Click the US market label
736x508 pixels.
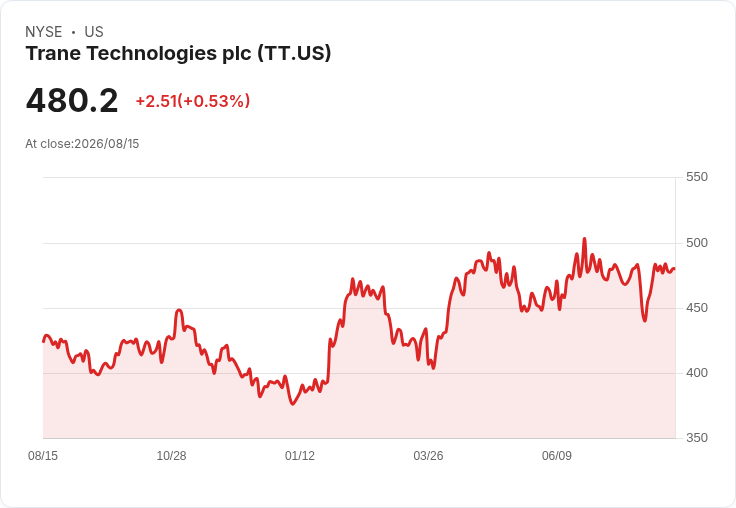coord(94,32)
